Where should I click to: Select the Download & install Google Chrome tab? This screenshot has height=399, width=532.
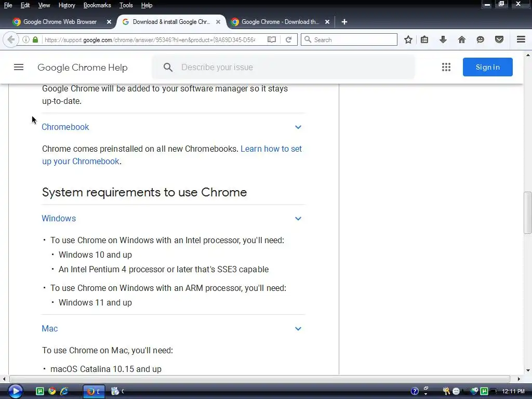point(170,22)
